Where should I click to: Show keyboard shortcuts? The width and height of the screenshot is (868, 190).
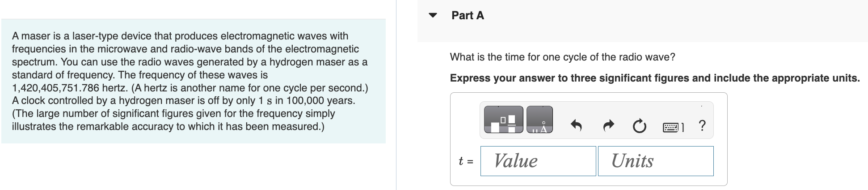672,128
